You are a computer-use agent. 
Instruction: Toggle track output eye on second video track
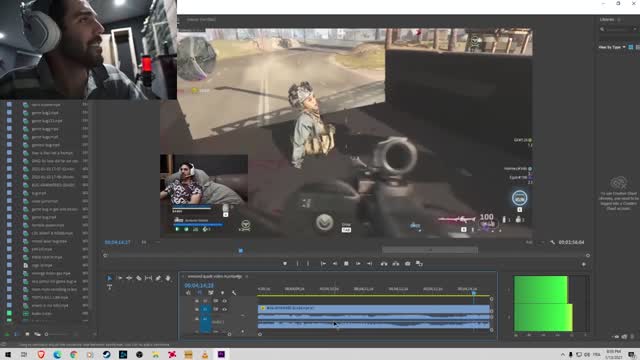click(x=224, y=309)
